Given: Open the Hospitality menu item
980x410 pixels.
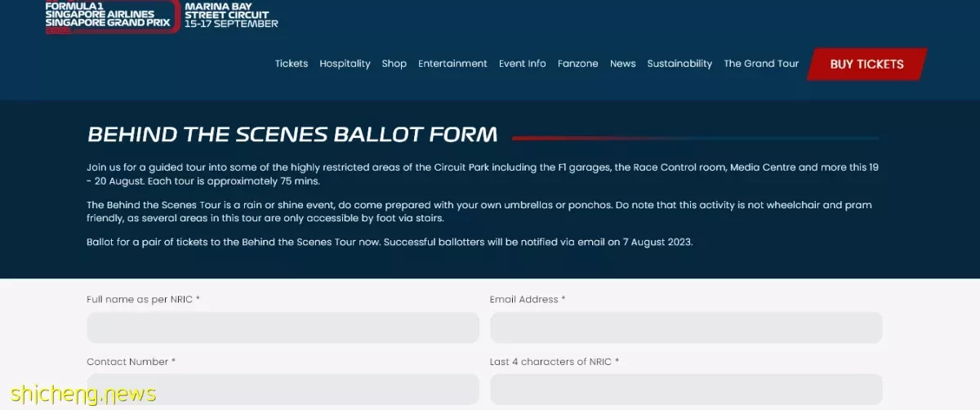Looking at the screenshot, I should click(x=345, y=64).
